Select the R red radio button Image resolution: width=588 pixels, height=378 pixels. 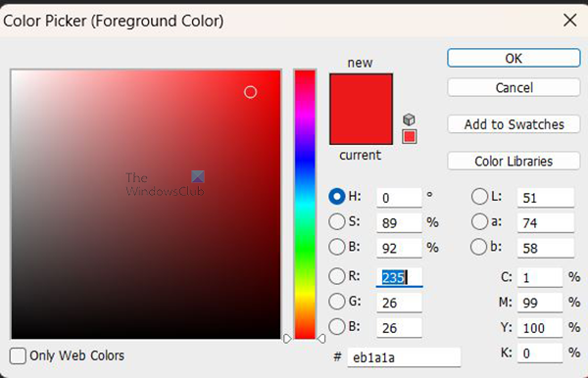[336, 276]
